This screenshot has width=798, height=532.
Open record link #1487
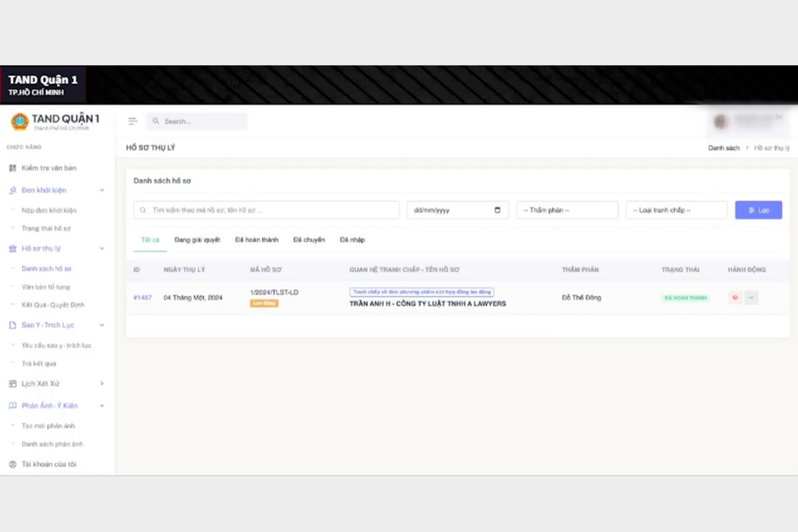[x=142, y=298]
